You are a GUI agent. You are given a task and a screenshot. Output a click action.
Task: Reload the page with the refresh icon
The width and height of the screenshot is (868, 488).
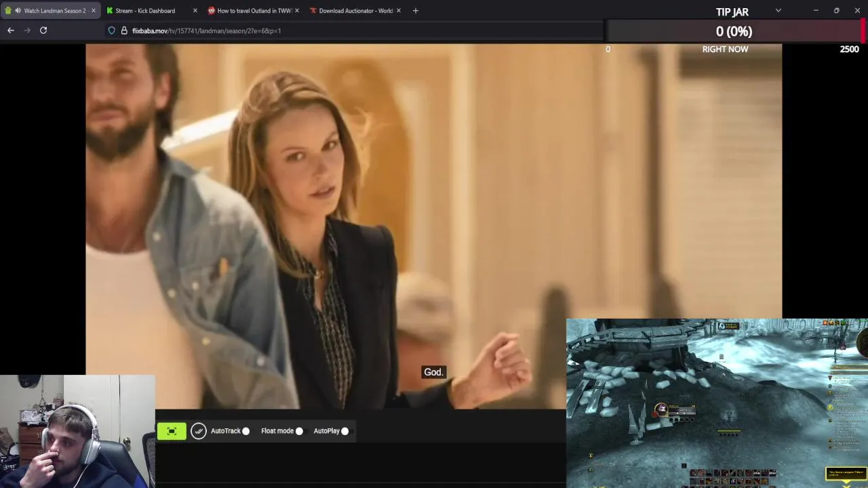point(43,30)
